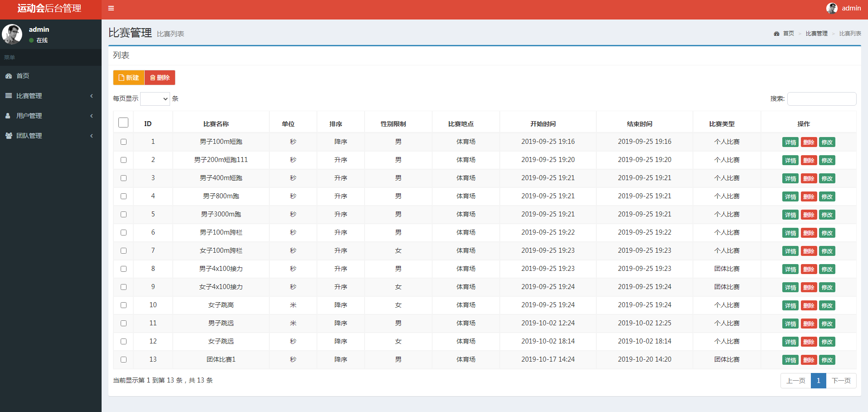868x412 pixels.
Task: Delete row 男子800m跑 with 删除
Action: [809, 196]
